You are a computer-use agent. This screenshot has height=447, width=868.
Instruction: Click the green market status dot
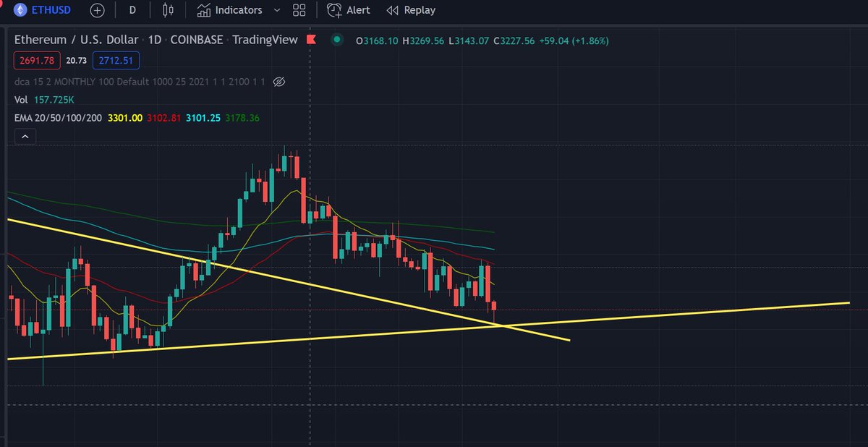coord(336,41)
